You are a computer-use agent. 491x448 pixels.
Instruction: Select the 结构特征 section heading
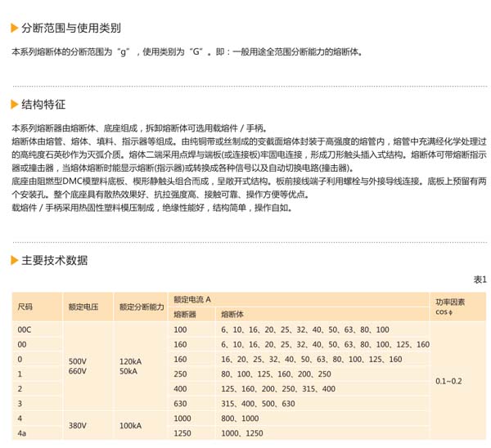(43, 105)
